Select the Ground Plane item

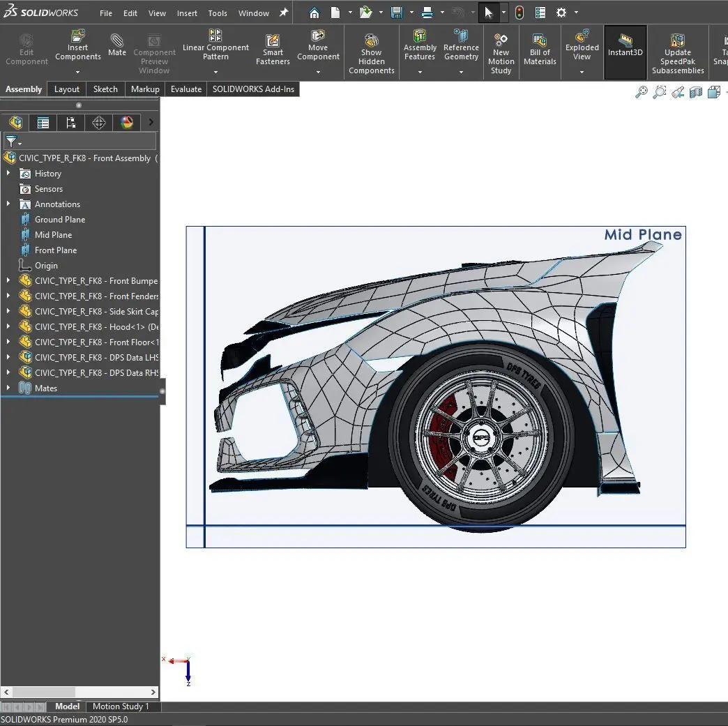click(x=59, y=219)
